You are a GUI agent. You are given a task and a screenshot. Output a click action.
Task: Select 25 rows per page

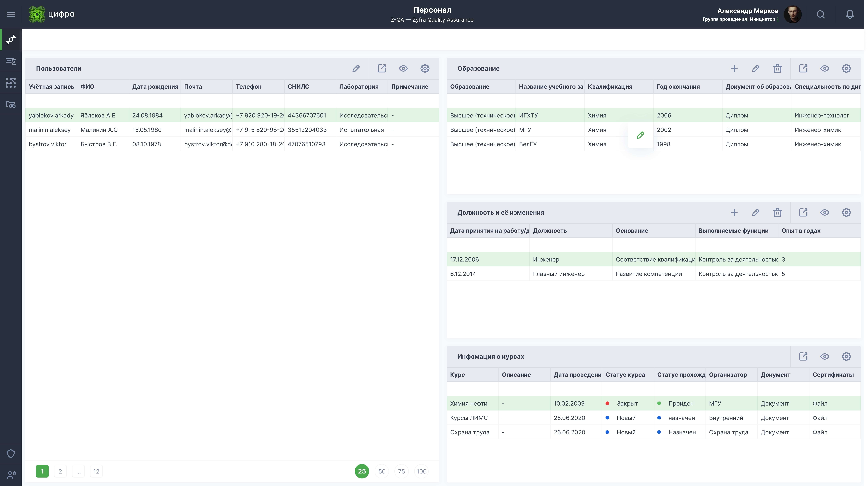coord(362,471)
